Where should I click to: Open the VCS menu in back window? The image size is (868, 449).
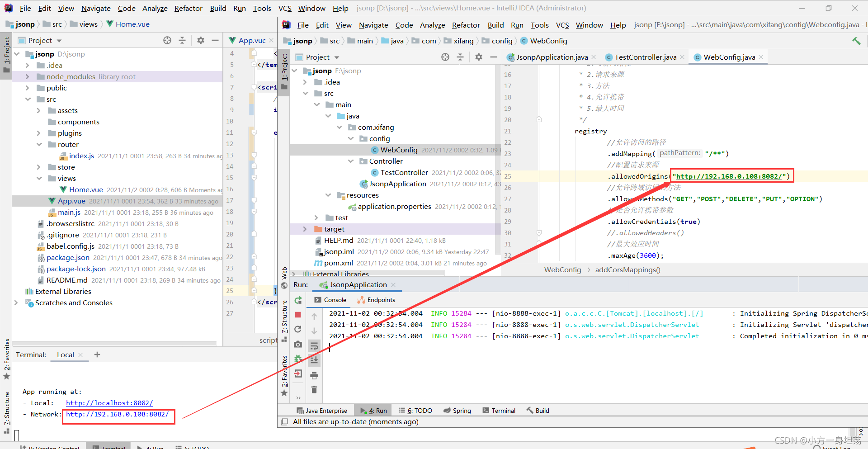coord(285,8)
